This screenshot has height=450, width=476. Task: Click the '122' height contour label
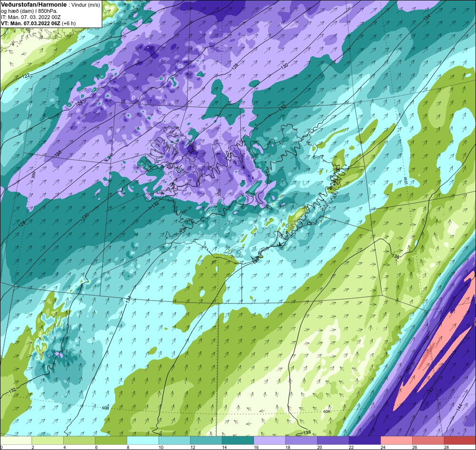pyautogui.click(x=27, y=75)
